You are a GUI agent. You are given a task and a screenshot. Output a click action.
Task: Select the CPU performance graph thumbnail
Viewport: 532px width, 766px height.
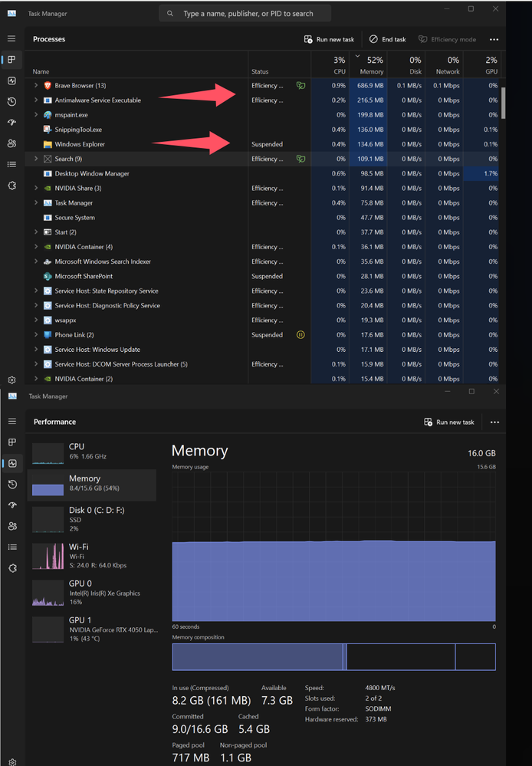[x=48, y=453]
